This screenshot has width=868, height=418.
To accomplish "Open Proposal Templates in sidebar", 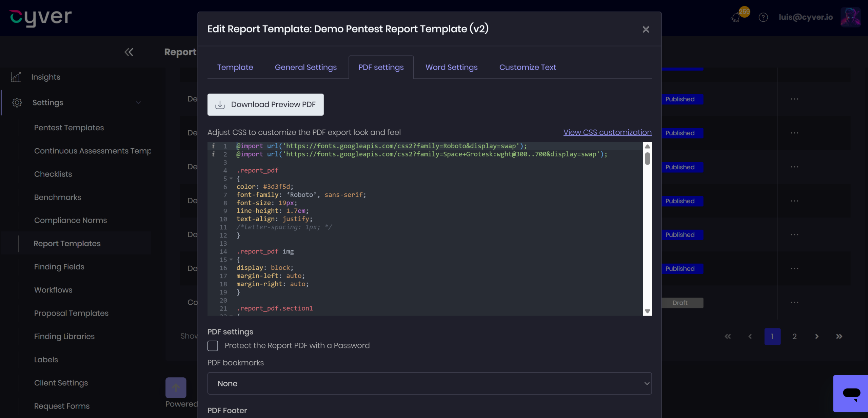I will tap(71, 313).
